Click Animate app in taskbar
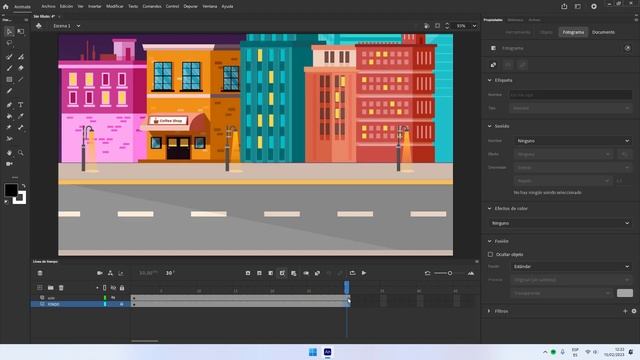Image resolution: width=640 pixels, height=360 pixels. click(x=327, y=352)
